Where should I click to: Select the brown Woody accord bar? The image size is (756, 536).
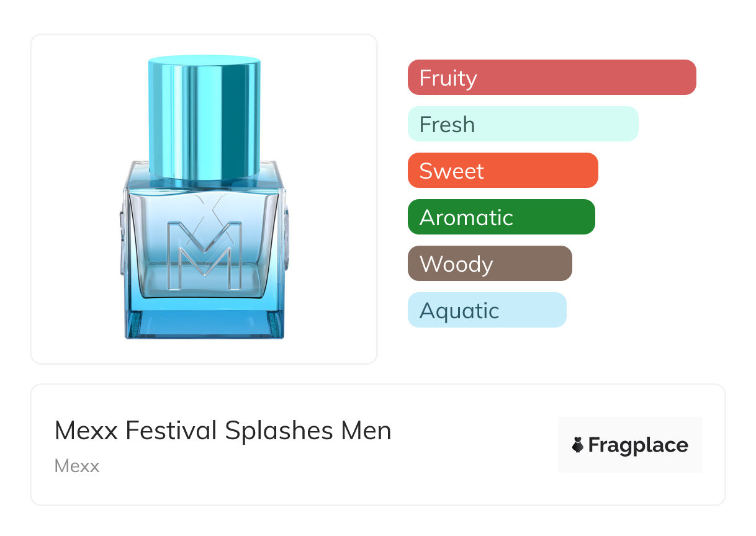[489, 264]
